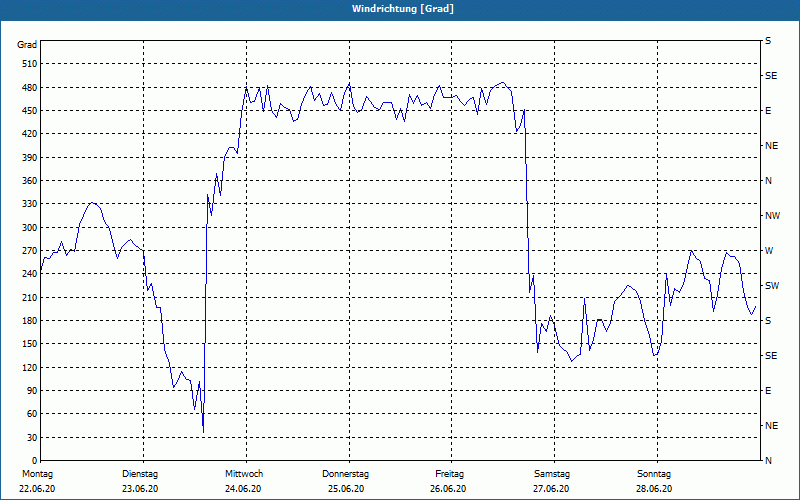Select the 210 degree axis label
Image resolution: width=800 pixels, height=500 pixels.
click(x=30, y=297)
